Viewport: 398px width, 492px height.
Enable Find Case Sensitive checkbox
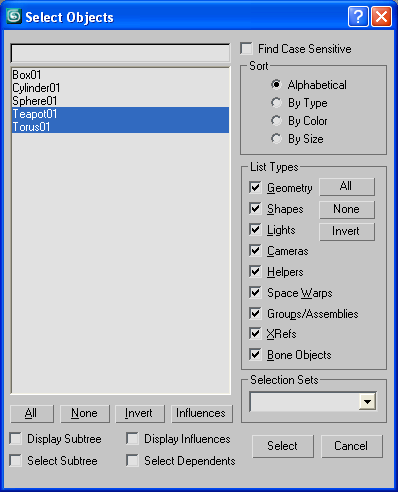pos(246,49)
